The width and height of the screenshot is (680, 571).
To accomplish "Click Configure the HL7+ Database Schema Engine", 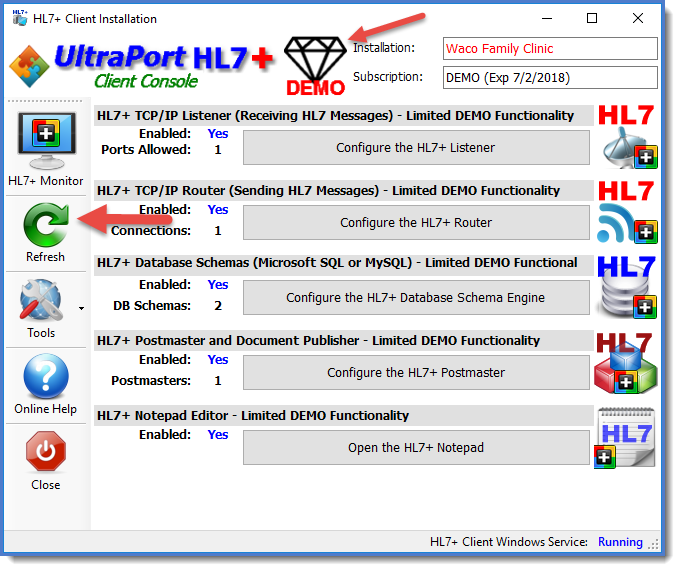I will (x=416, y=298).
